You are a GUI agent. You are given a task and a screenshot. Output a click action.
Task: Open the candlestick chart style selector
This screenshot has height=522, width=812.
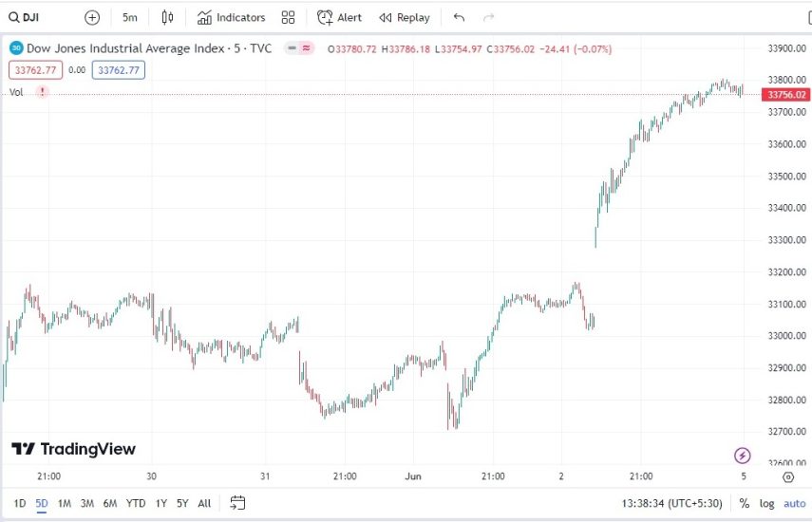[168, 17]
